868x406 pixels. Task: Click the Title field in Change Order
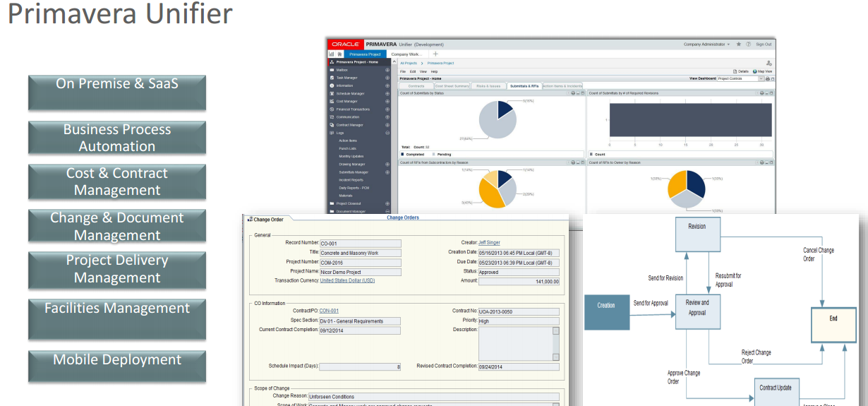(x=360, y=252)
